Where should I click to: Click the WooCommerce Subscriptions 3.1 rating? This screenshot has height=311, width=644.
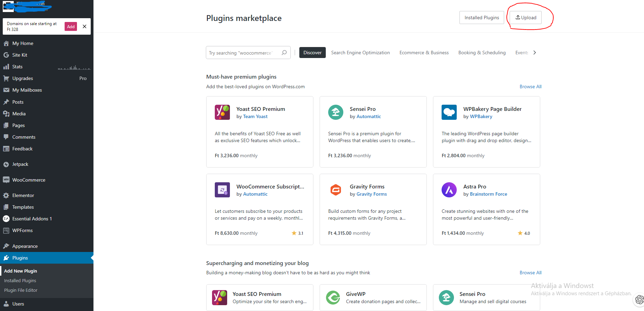tap(298, 233)
